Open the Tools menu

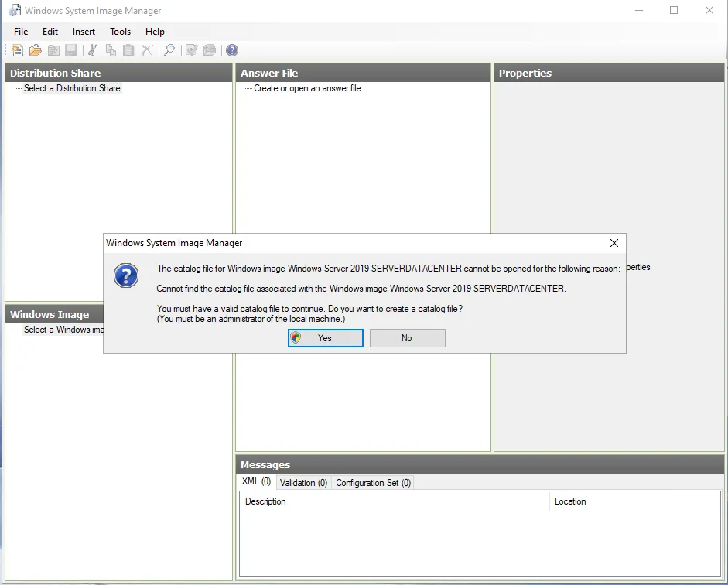(120, 32)
